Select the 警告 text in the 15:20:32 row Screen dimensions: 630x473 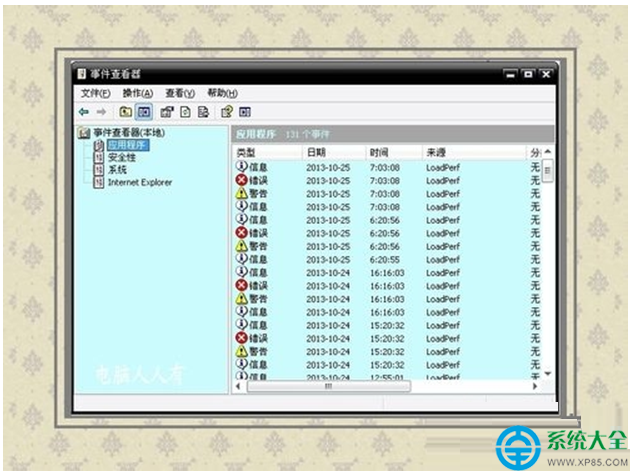pyautogui.click(x=258, y=352)
